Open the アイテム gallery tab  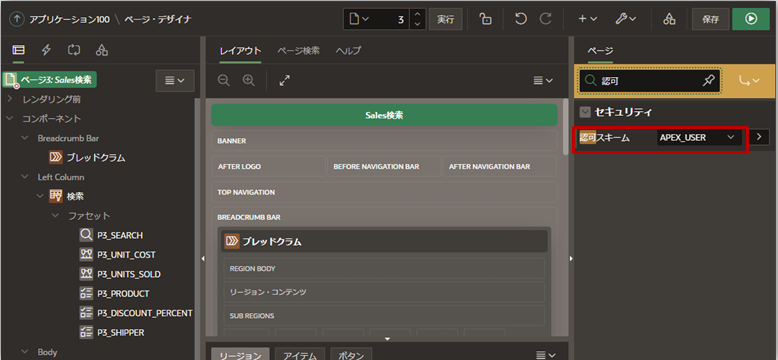tap(300, 355)
